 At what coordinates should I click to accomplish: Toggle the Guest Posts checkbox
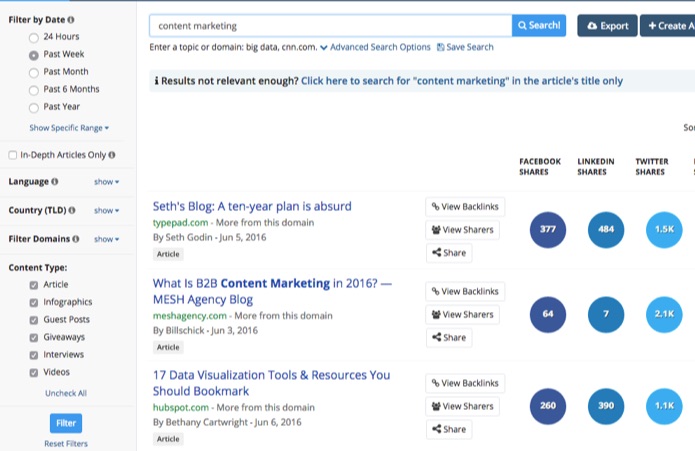(x=34, y=320)
